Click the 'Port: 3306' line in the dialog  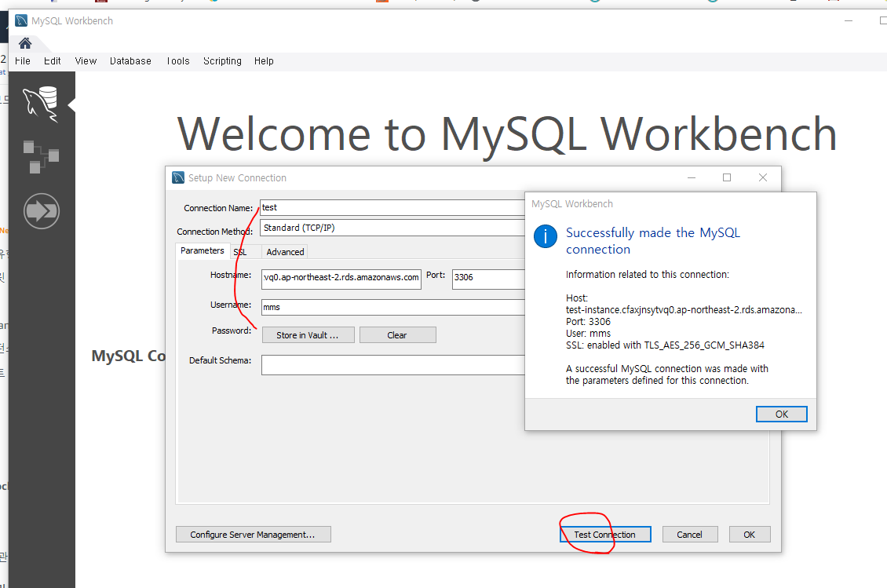[x=588, y=321]
